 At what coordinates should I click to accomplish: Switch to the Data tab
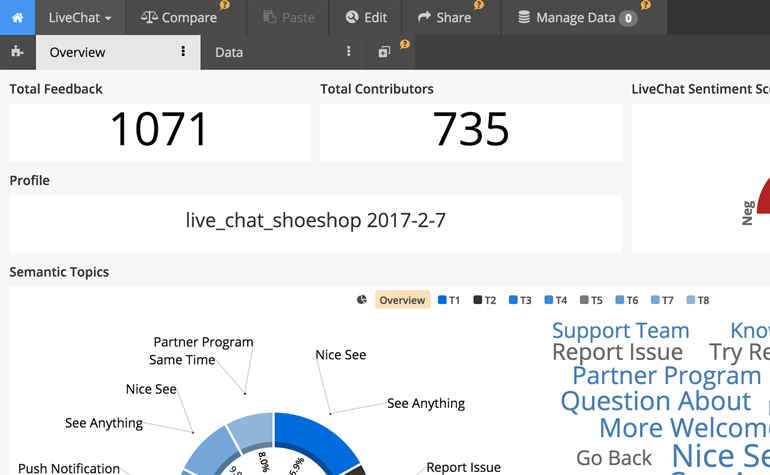229,52
